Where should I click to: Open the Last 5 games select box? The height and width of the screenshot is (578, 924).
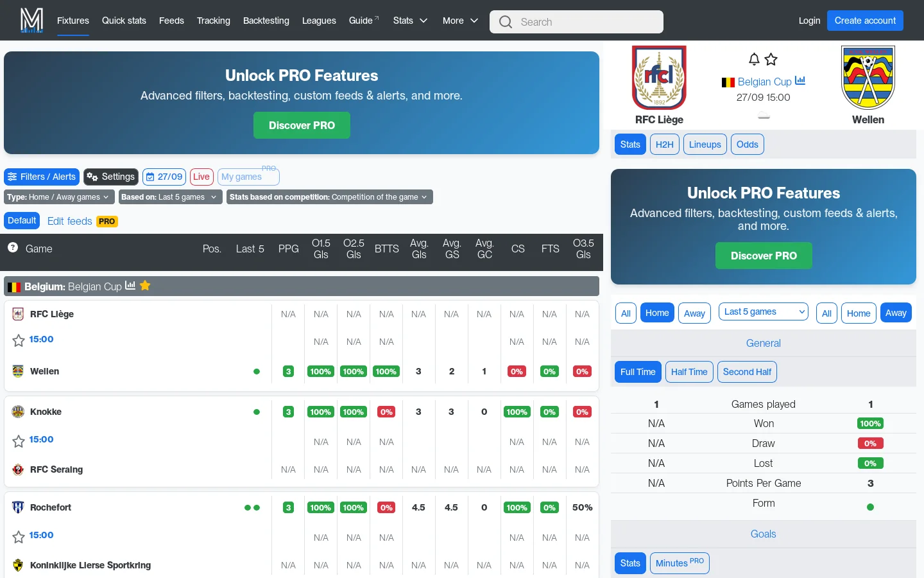[x=764, y=312]
